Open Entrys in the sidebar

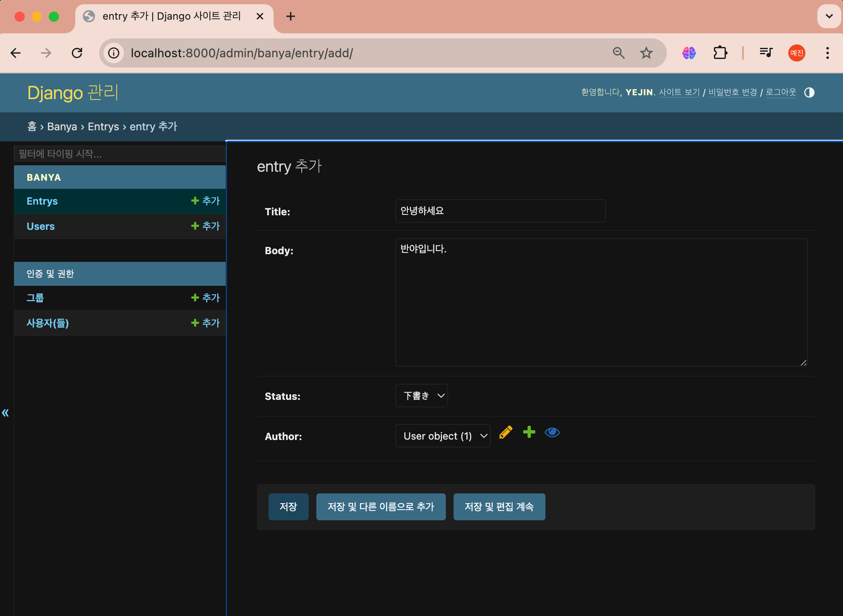tap(42, 201)
